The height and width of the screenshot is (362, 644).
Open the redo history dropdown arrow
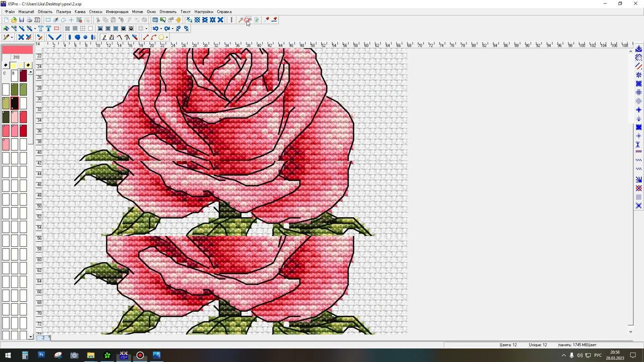[172, 29]
